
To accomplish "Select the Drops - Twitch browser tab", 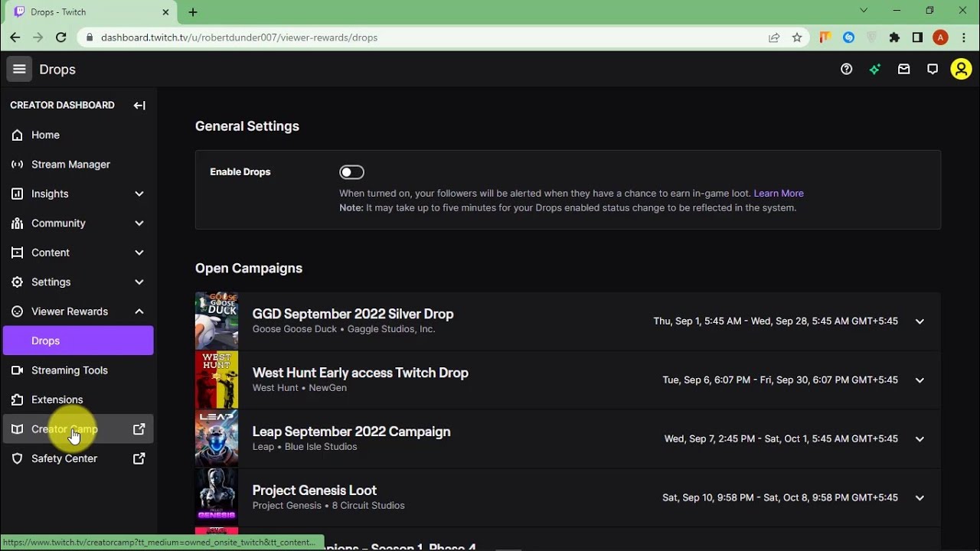I will coord(92,12).
